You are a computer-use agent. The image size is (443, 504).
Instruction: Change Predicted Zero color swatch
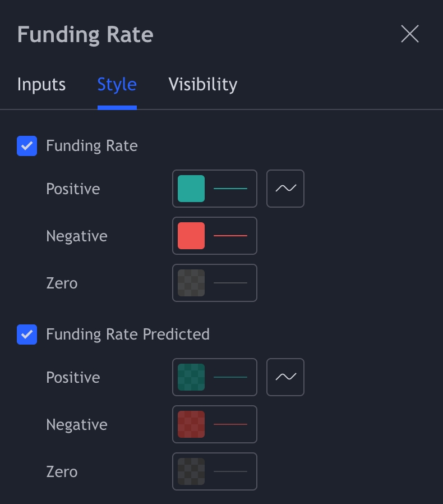point(191,471)
